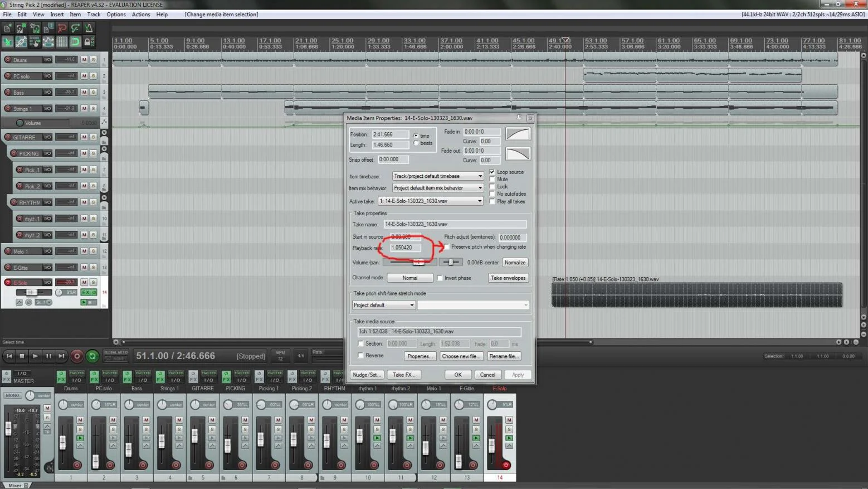Click the transport Record button
Viewport: 868px width, 489px height.
(x=77, y=356)
